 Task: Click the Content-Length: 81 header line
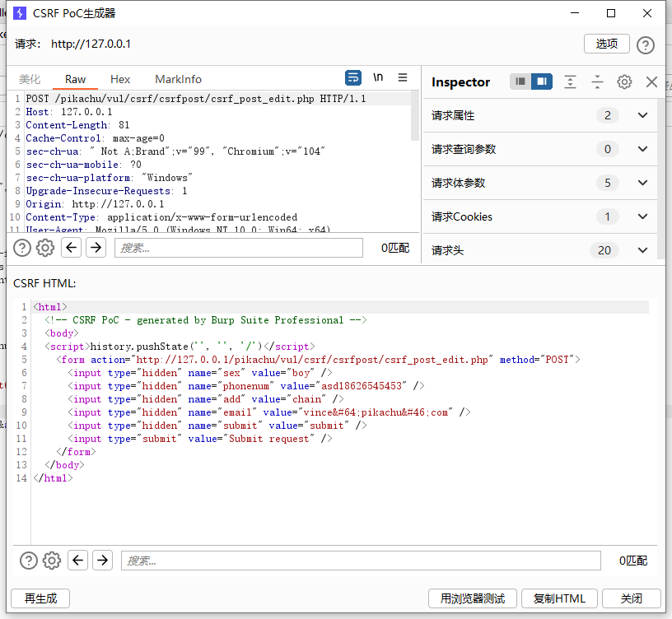[77, 125]
